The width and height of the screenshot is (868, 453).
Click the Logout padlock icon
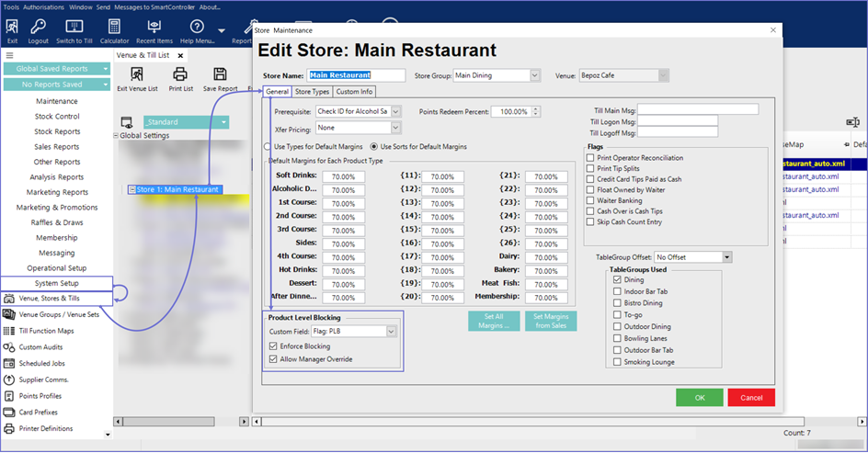pos(38,28)
